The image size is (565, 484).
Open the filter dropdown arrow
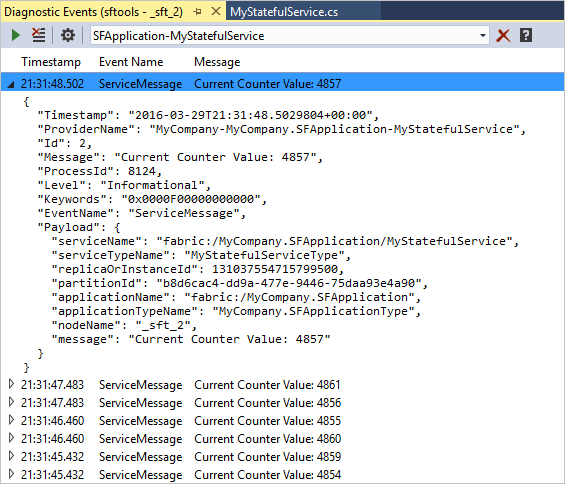482,35
